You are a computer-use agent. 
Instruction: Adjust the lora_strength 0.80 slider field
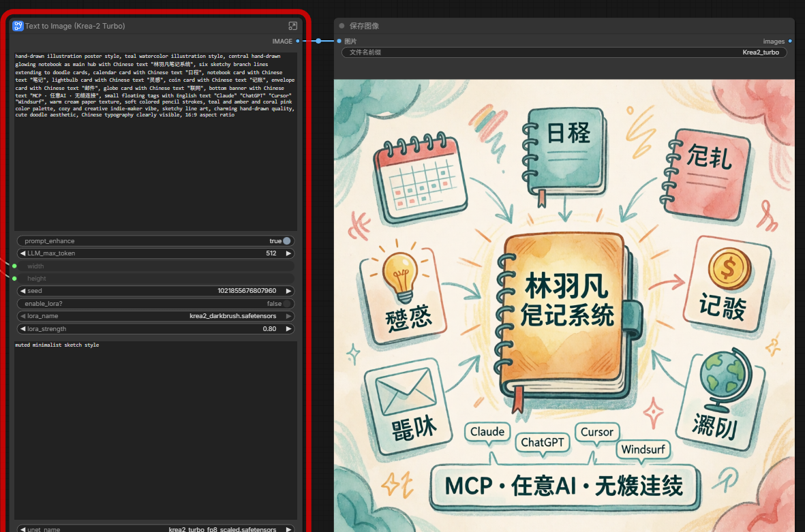tap(155, 329)
